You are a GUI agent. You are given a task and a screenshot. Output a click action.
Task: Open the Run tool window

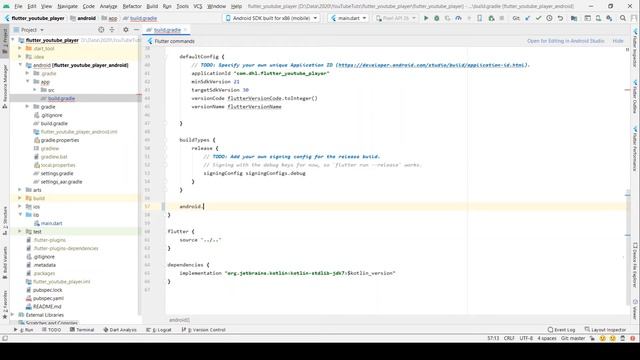click(x=24, y=330)
